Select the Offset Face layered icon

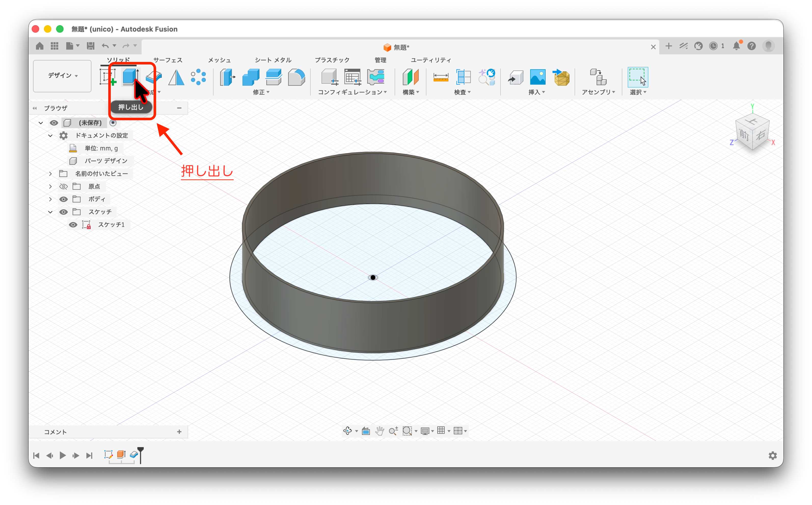pos(274,77)
